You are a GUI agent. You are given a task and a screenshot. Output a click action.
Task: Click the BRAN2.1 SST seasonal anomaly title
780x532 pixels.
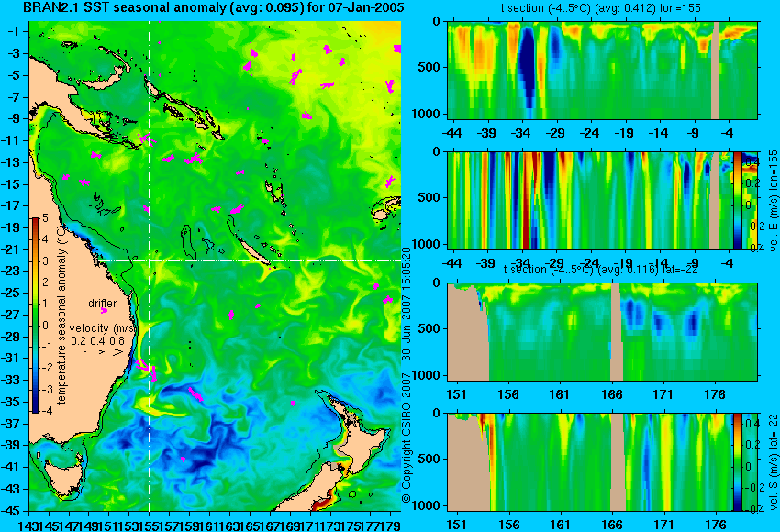[214, 7]
